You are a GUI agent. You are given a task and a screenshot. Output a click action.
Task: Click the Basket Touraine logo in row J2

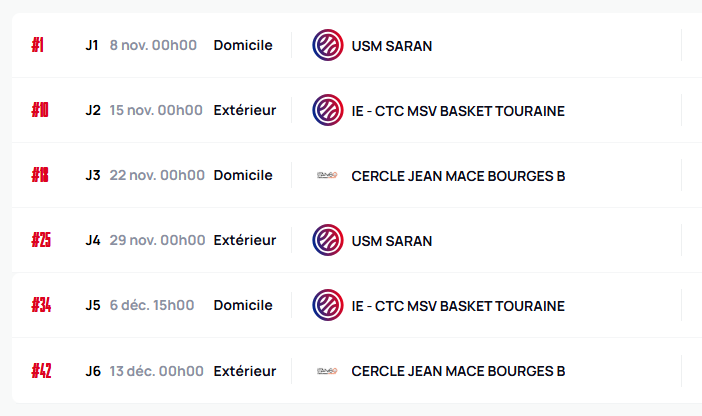[328, 110]
